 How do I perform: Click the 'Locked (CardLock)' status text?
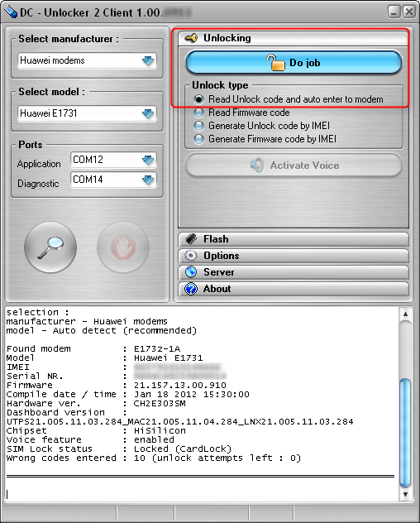coord(183,449)
